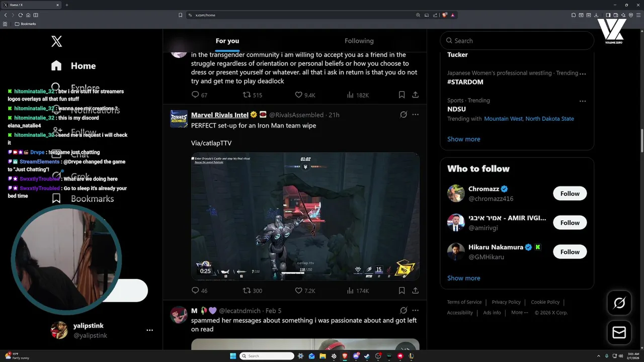This screenshot has width=644, height=362.
Task: Click the X search field
Action: pos(517,41)
